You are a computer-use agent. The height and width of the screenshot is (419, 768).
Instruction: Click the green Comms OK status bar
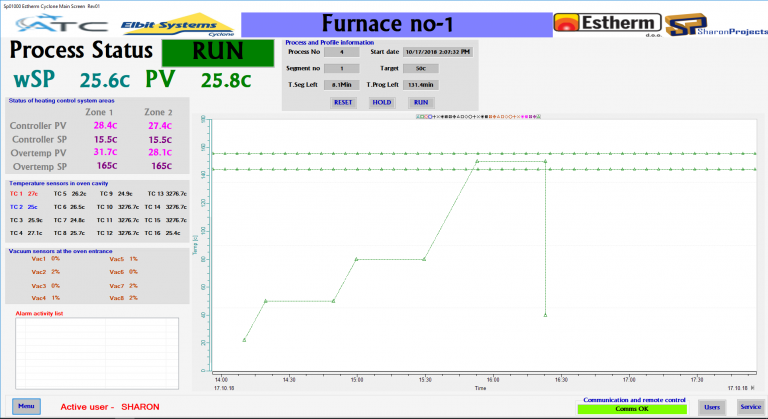tap(632, 408)
